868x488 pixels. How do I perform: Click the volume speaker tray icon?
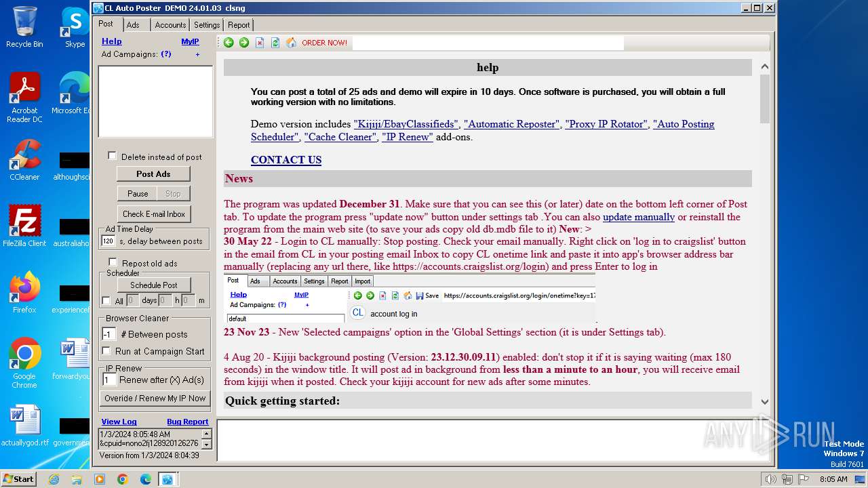[770, 479]
